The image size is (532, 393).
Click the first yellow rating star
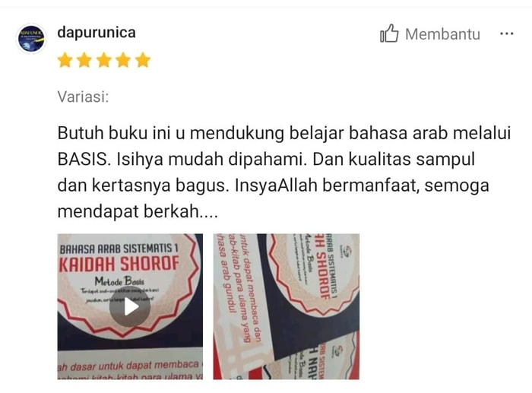coord(65,60)
